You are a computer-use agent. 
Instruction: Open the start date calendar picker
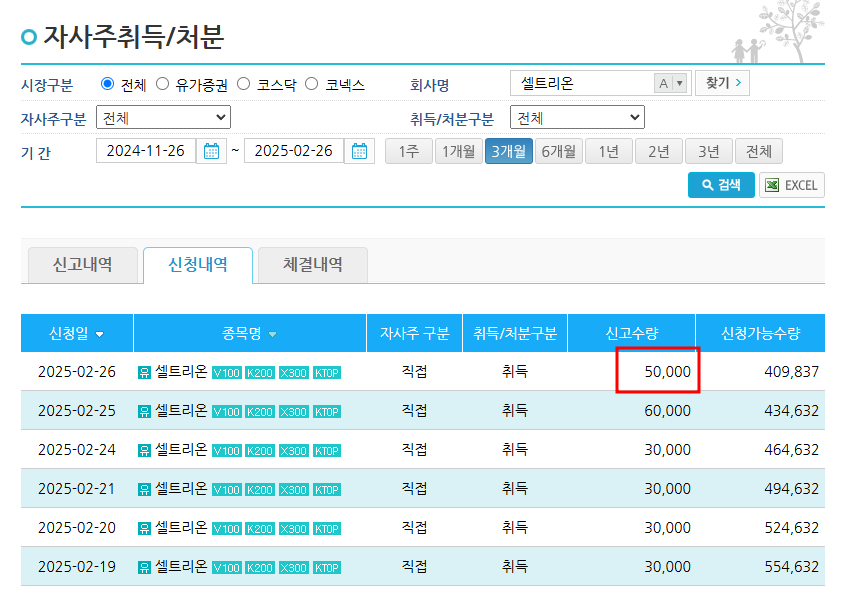point(211,151)
